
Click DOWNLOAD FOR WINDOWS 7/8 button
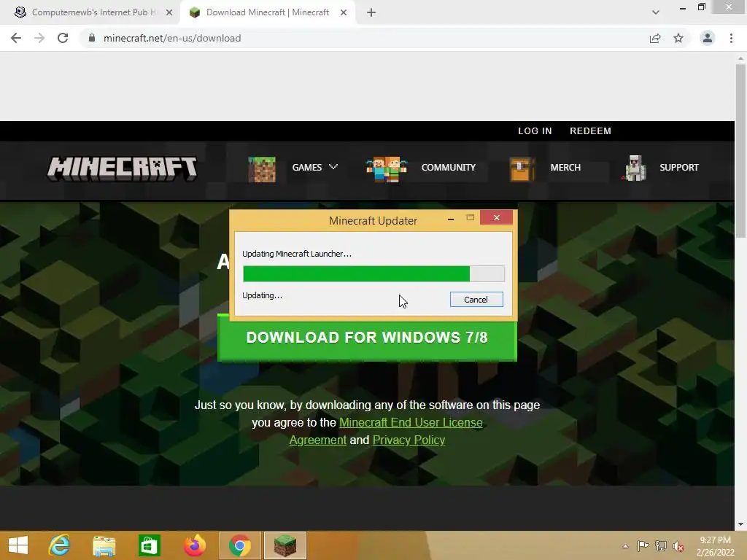(x=367, y=338)
